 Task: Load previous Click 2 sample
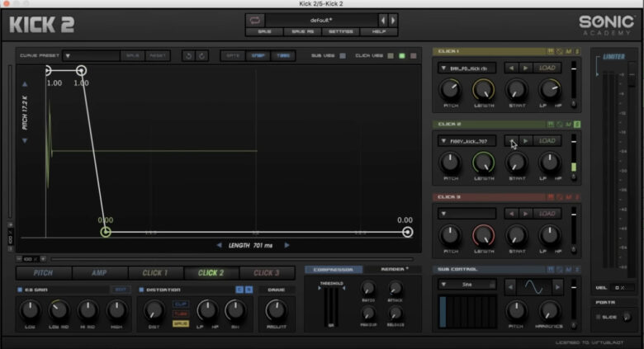511,141
